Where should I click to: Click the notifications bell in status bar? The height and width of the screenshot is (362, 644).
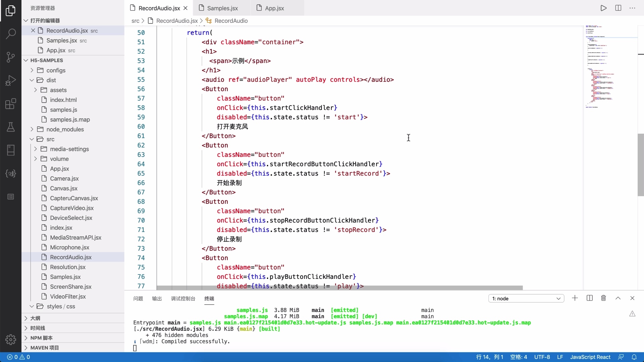point(634,357)
